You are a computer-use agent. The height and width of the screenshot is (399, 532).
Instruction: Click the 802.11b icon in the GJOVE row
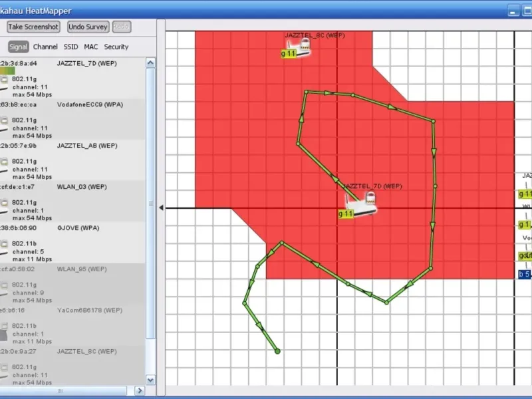coord(4,243)
